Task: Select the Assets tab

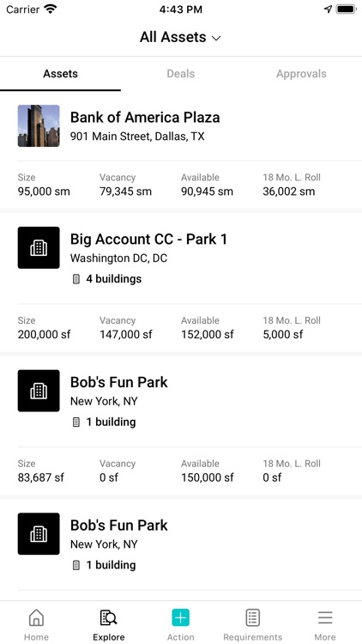Action: pos(60,74)
